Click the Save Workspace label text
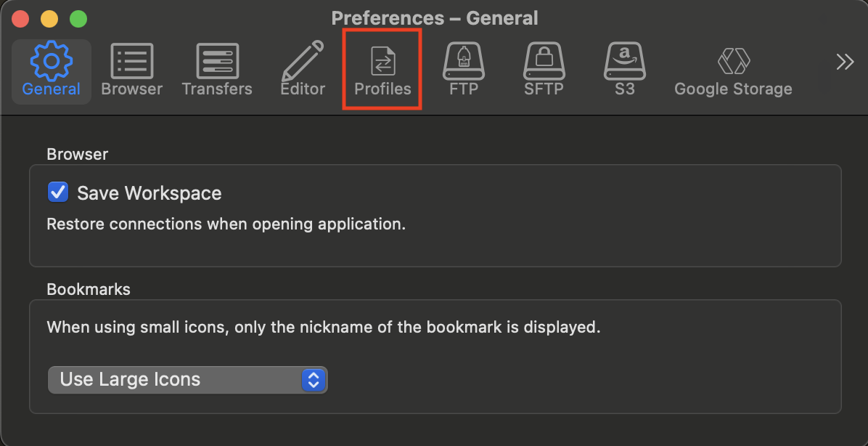 [x=149, y=193]
